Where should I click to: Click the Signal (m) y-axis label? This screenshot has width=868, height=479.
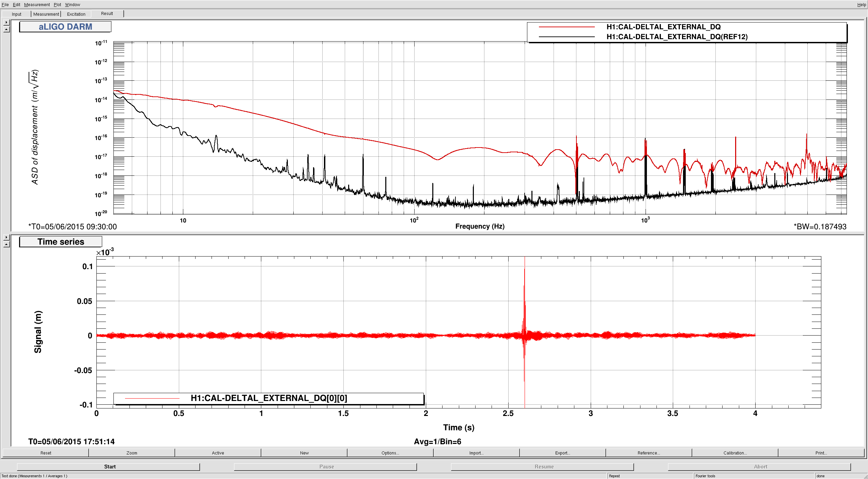click(38, 332)
